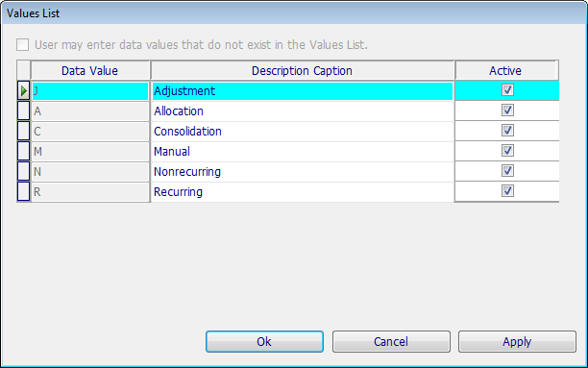Apply the values list changes

[x=517, y=341]
